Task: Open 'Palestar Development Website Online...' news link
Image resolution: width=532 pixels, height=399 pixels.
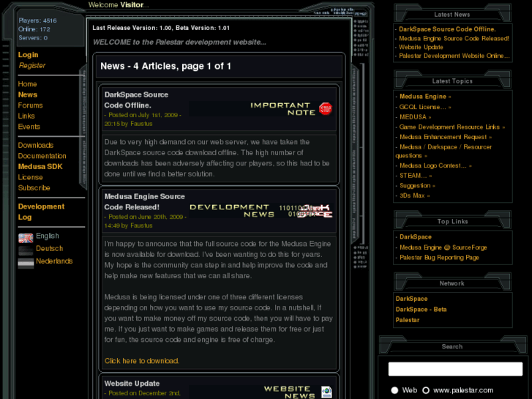Action: point(454,56)
